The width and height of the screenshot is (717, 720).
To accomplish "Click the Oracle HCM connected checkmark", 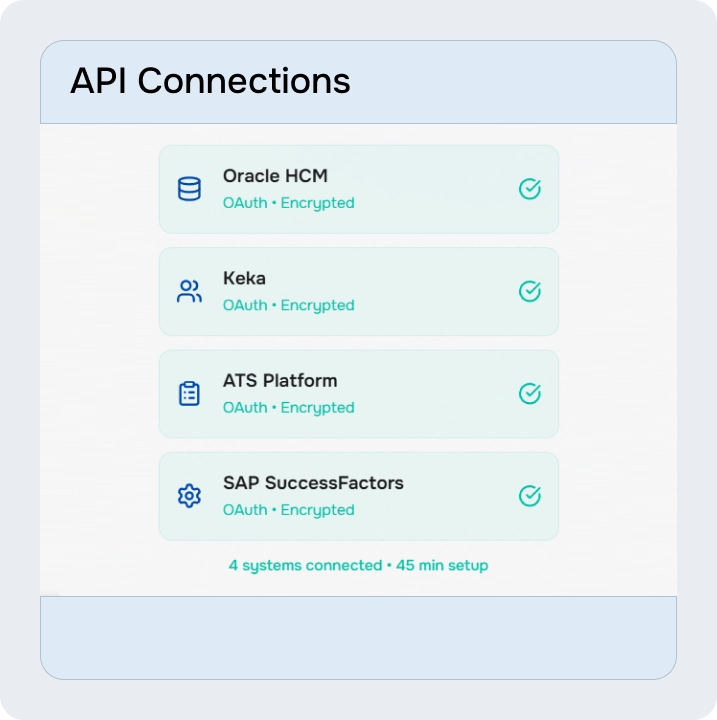I will click(x=530, y=189).
